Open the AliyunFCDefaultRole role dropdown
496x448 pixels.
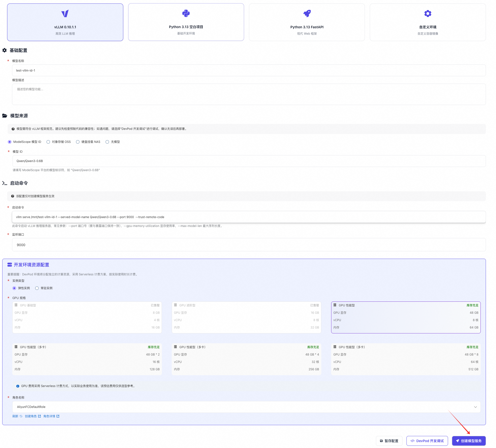click(x=476, y=407)
